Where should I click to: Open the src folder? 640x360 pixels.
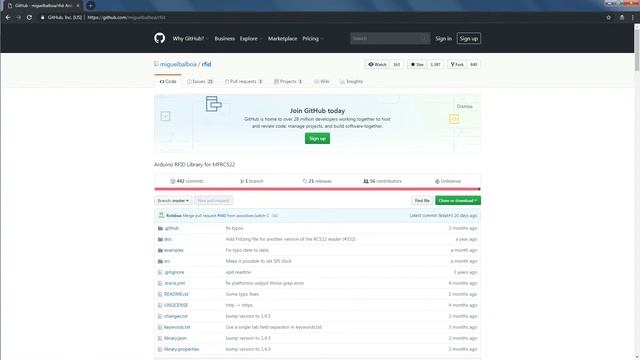167,261
